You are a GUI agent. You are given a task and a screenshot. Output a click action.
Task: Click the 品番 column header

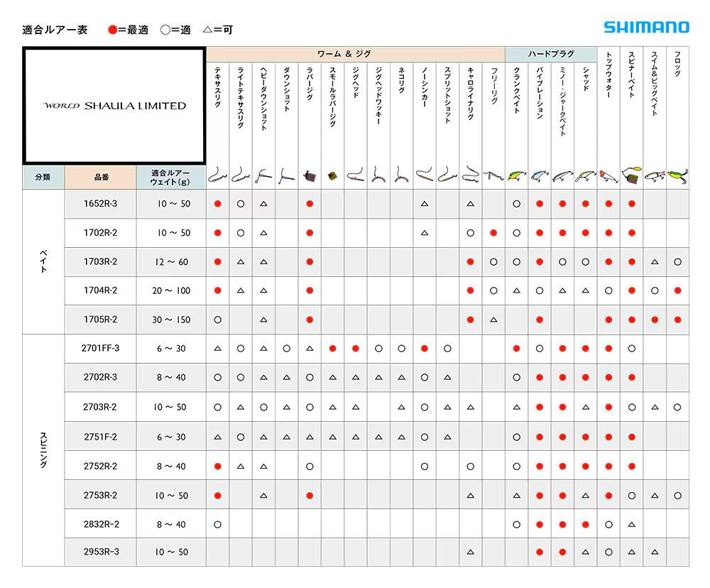point(100,177)
